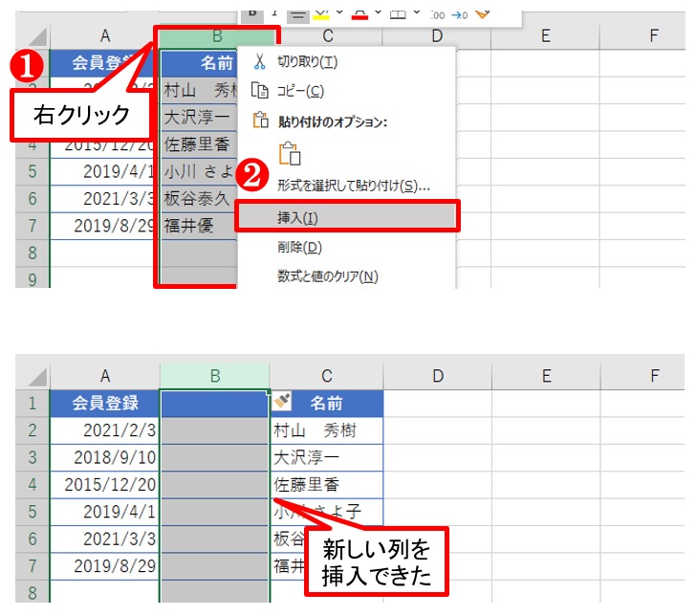Select row 7 header in upper worksheet

(33, 226)
